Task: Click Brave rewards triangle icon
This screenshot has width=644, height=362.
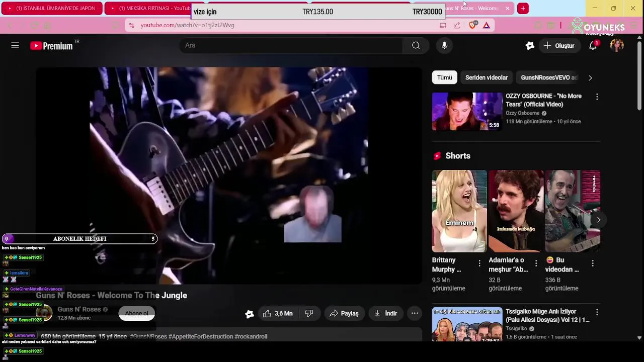Action: pyautogui.click(x=487, y=25)
